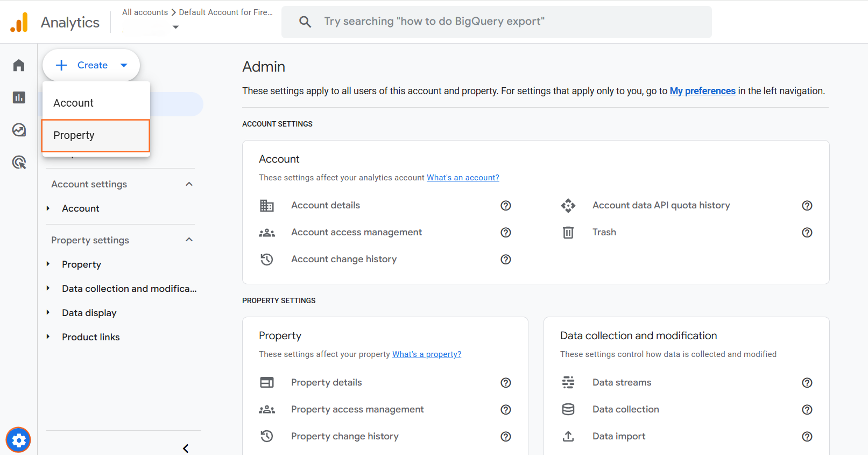Open the account selector dropdown arrow
Image resolution: width=868 pixels, height=455 pixels.
point(175,27)
